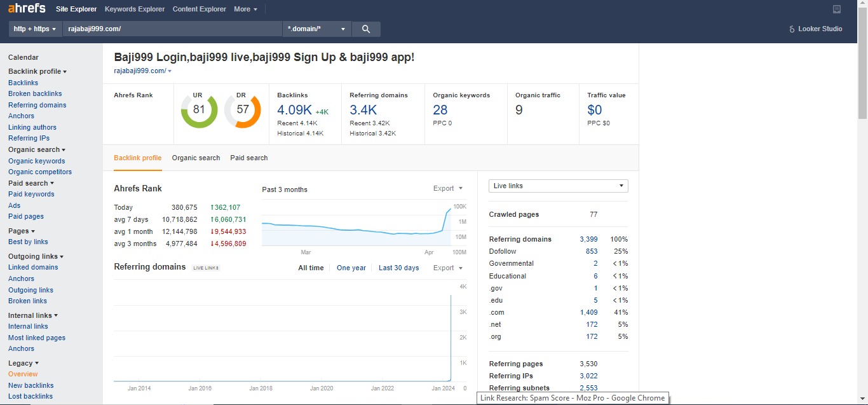Click the page vertical scrollbar track

[x=862, y=254]
